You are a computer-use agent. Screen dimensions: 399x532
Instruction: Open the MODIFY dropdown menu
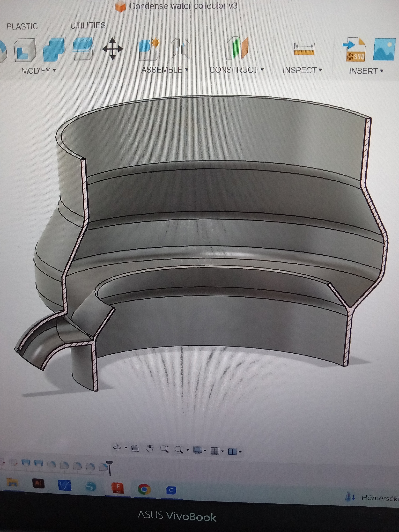coord(39,71)
